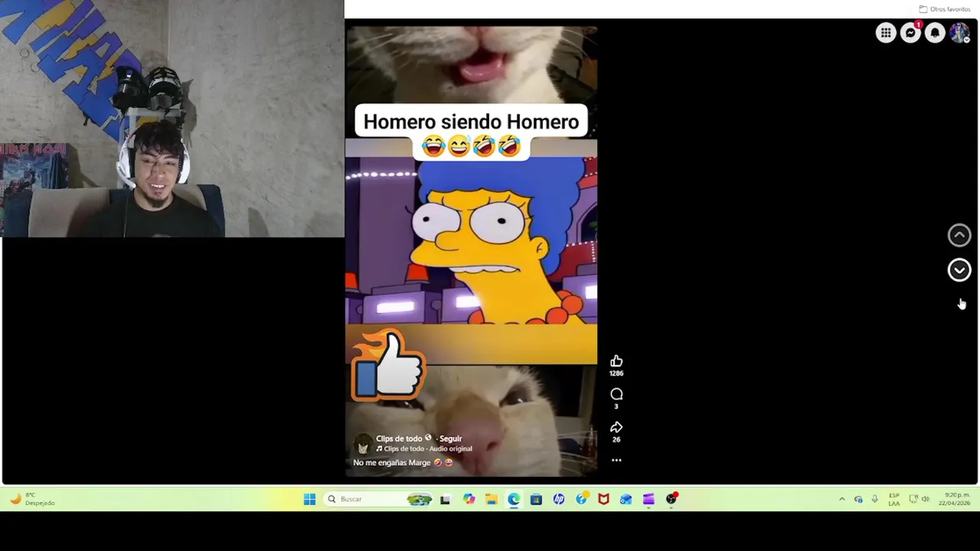The height and width of the screenshot is (551, 980).
Task: Open the network status tray icon
Action: click(x=913, y=499)
